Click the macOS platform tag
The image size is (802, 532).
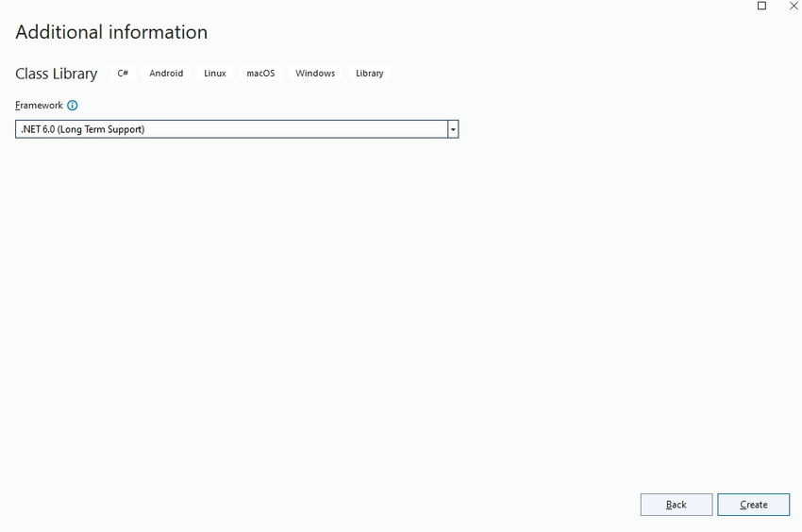pyautogui.click(x=260, y=74)
